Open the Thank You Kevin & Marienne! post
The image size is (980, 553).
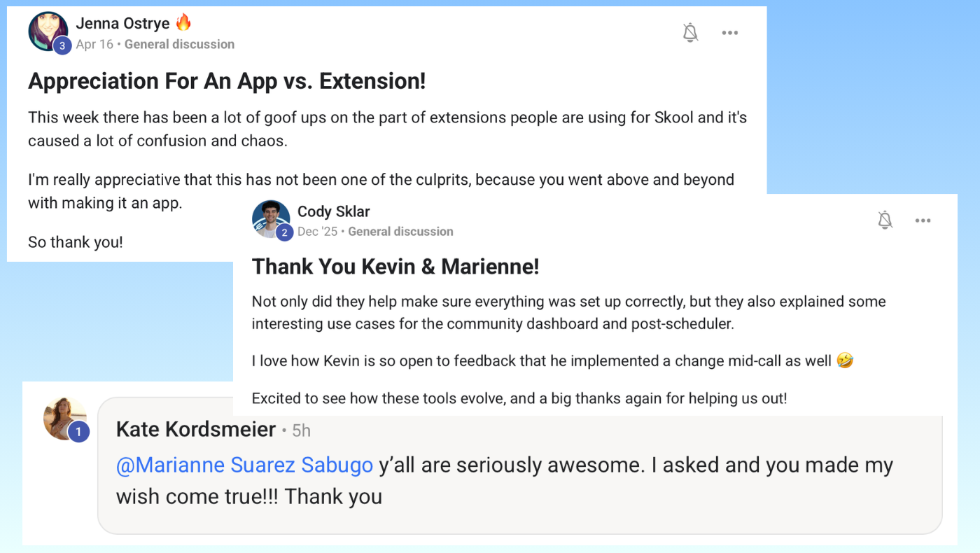[x=395, y=267]
